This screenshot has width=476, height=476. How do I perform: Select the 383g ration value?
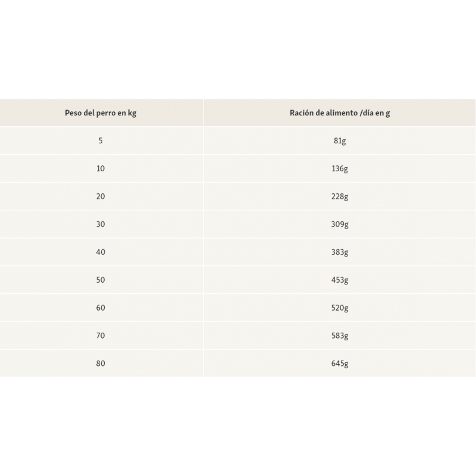click(340, 252)
